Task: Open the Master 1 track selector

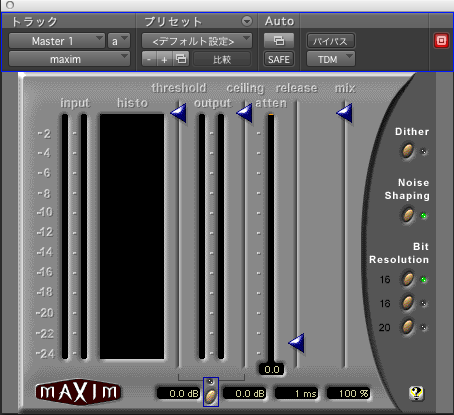Action: click(57, 41)
